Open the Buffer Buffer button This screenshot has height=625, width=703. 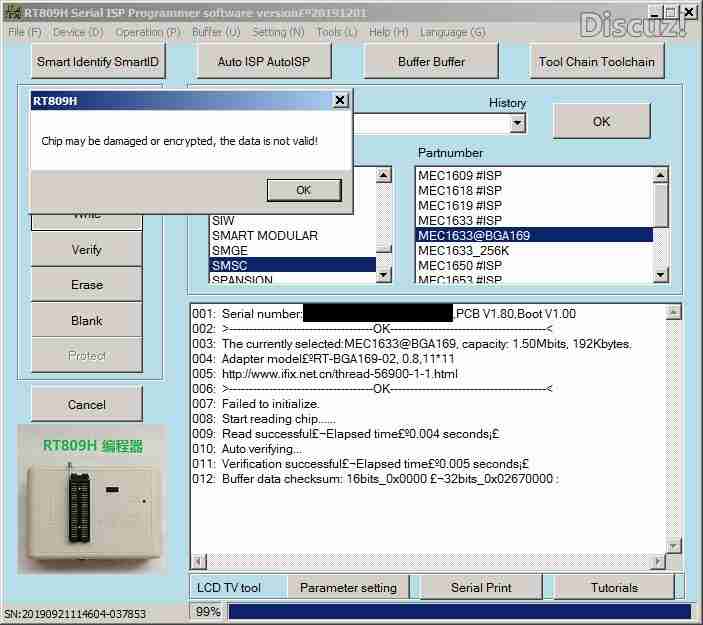point(431,62)
